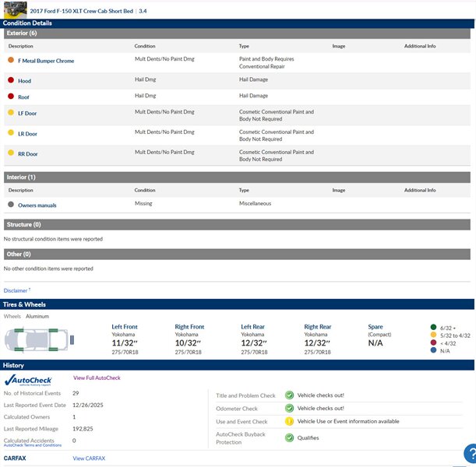The width and height of the screenshot is (476, 467).
Task: Click the green check icon for Title and Problem Check
Action: click(289, 395)
